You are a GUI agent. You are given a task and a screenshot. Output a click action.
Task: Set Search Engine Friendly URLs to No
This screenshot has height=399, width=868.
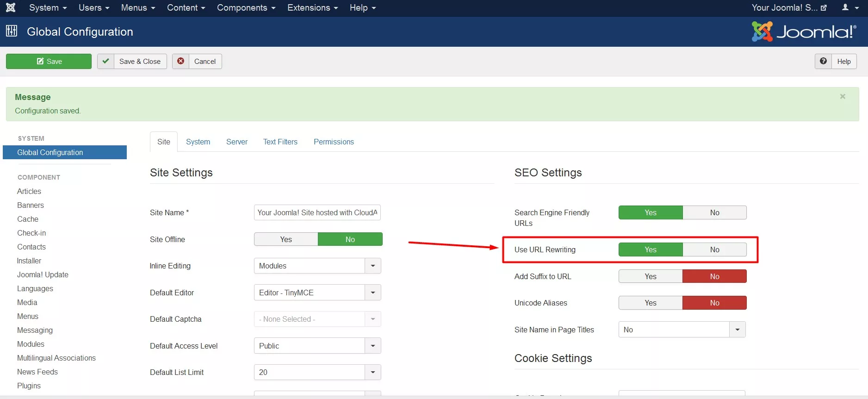coord(715,212)
